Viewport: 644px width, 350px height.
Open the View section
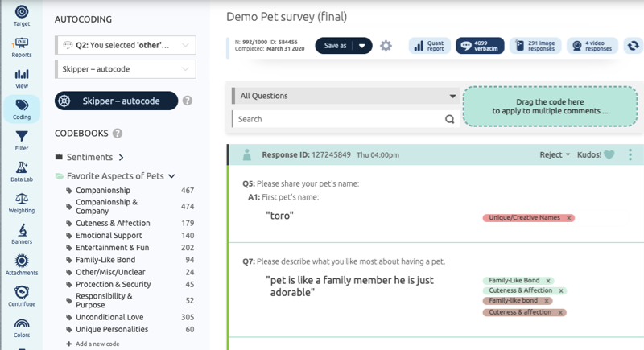[x=22, y=79]
